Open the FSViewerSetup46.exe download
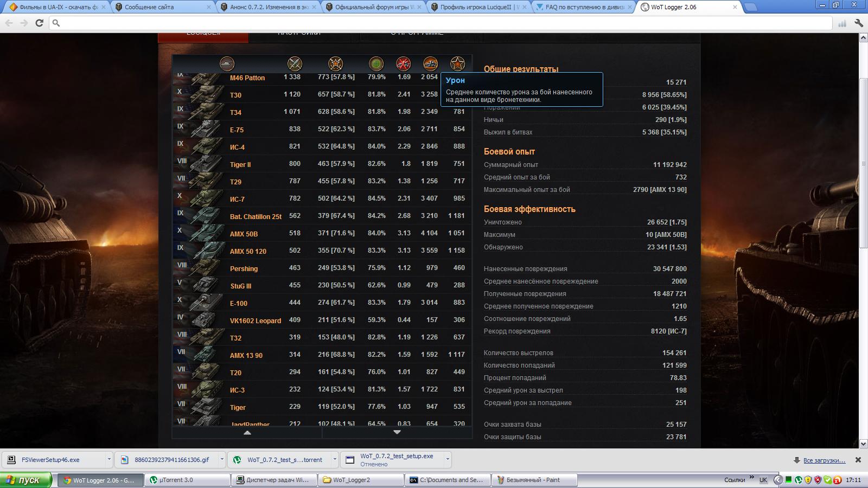 53,459
